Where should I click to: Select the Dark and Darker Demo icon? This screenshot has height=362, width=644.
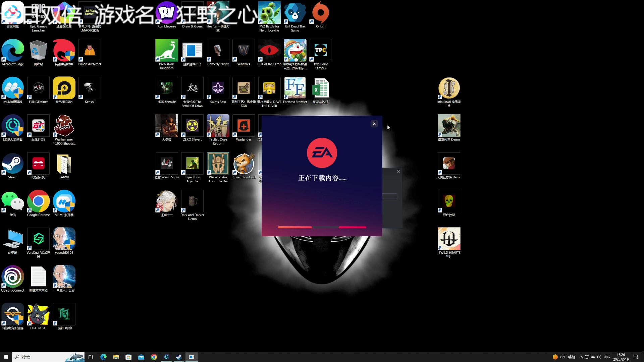(x=192, y=205)
